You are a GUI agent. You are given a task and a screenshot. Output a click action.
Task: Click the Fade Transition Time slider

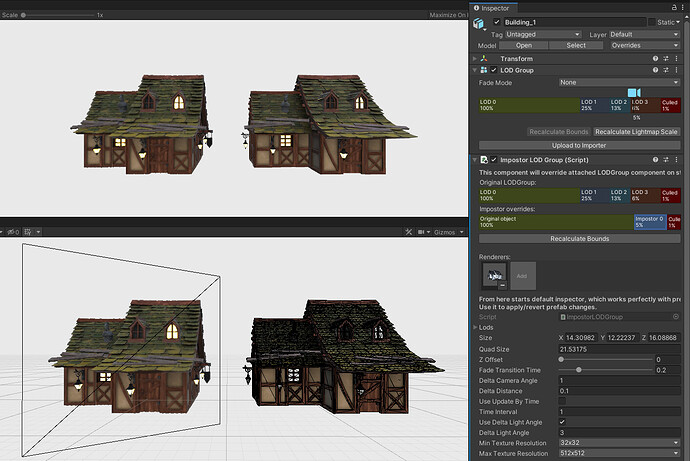click(x=606, y=370)
